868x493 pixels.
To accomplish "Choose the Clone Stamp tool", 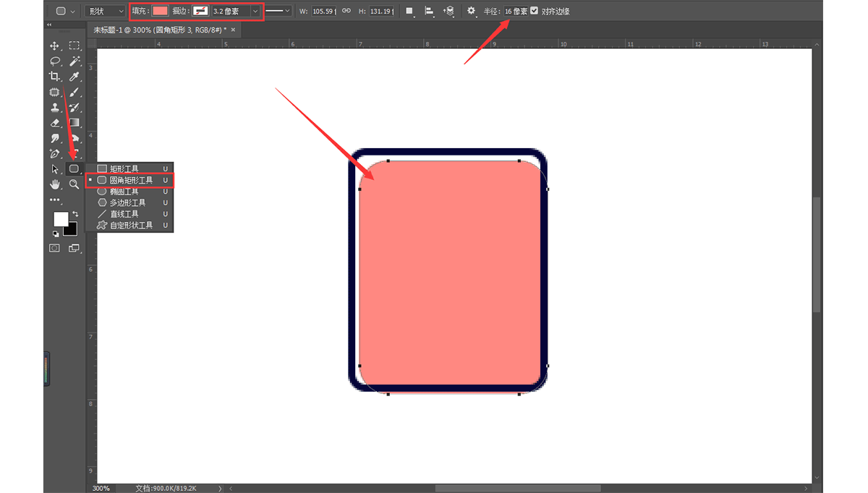I will pyautogui.click(x=55, y=108).
